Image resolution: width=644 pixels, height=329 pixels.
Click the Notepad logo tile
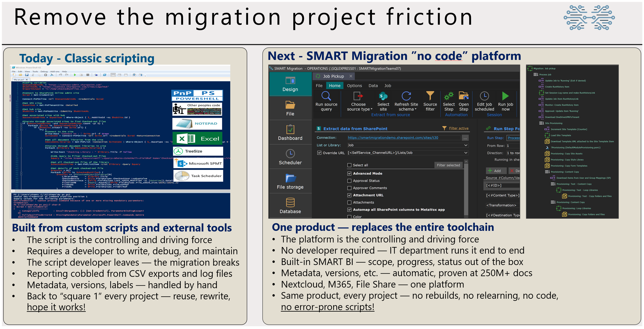pyautogui.click(x=197, y=124)
